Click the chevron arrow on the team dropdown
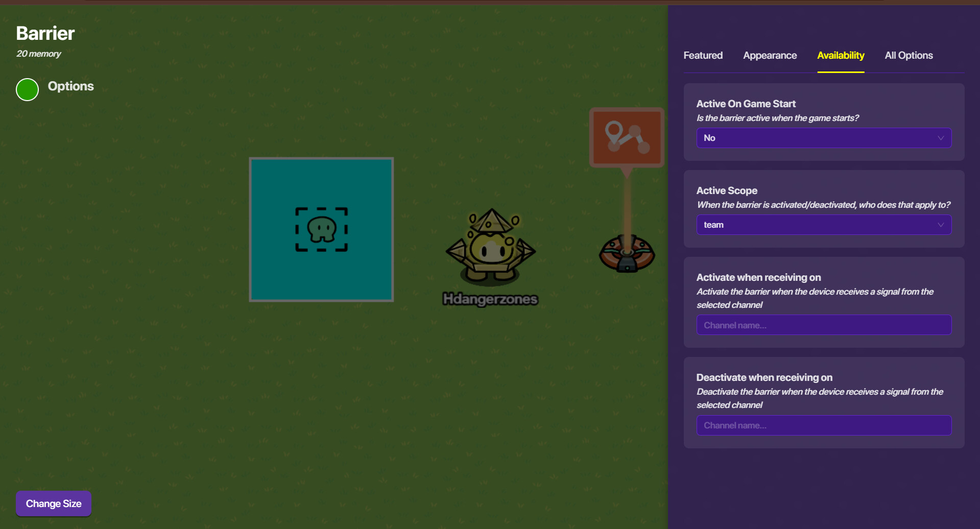Viewport: 980px width, 529px height. [941, 225]
